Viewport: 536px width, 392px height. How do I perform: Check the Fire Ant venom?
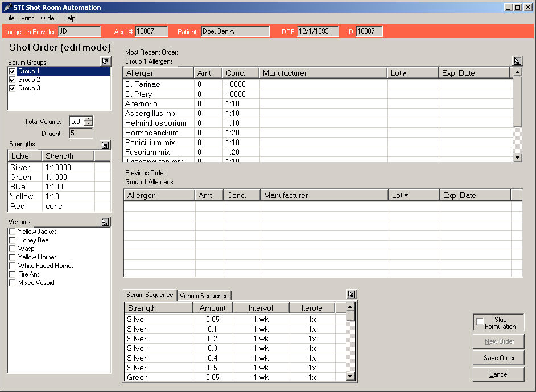(13, 274)
